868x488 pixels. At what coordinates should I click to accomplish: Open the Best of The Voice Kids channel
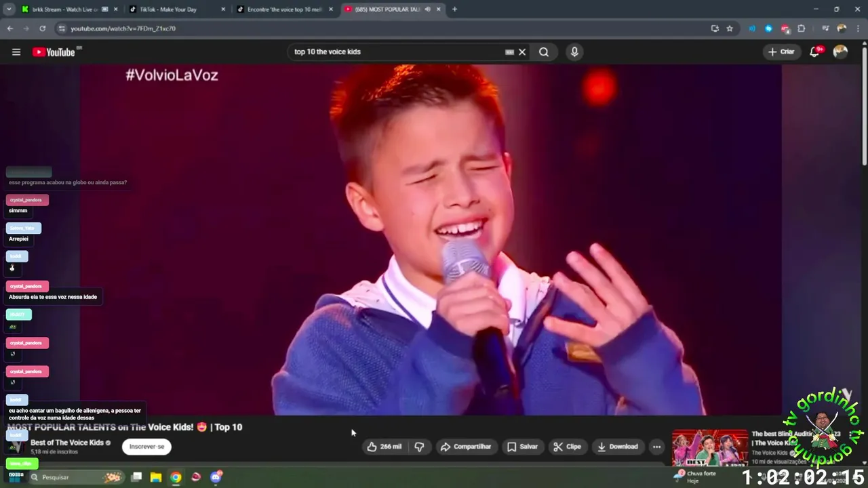click(66, 443)
